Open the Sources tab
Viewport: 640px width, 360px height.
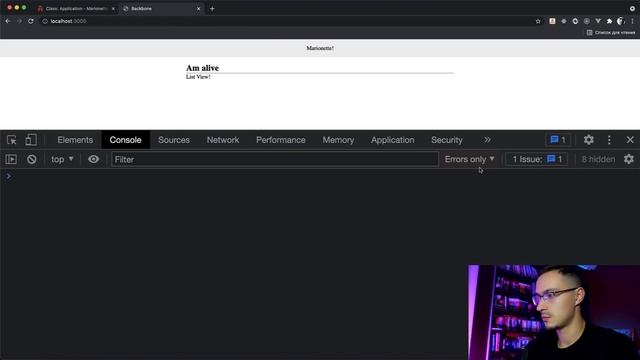pyautogui.click(x=174, y=140)
